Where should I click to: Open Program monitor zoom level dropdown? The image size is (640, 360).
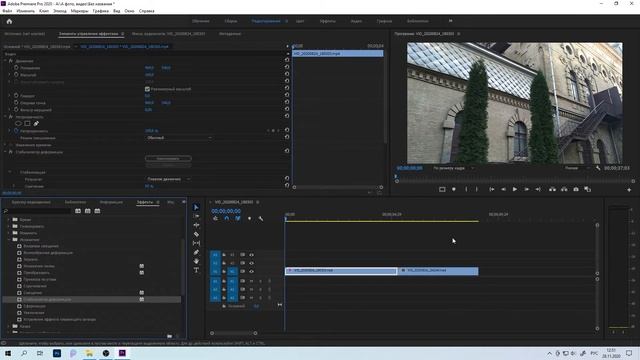pyautogui.click(x=453, y=168)
